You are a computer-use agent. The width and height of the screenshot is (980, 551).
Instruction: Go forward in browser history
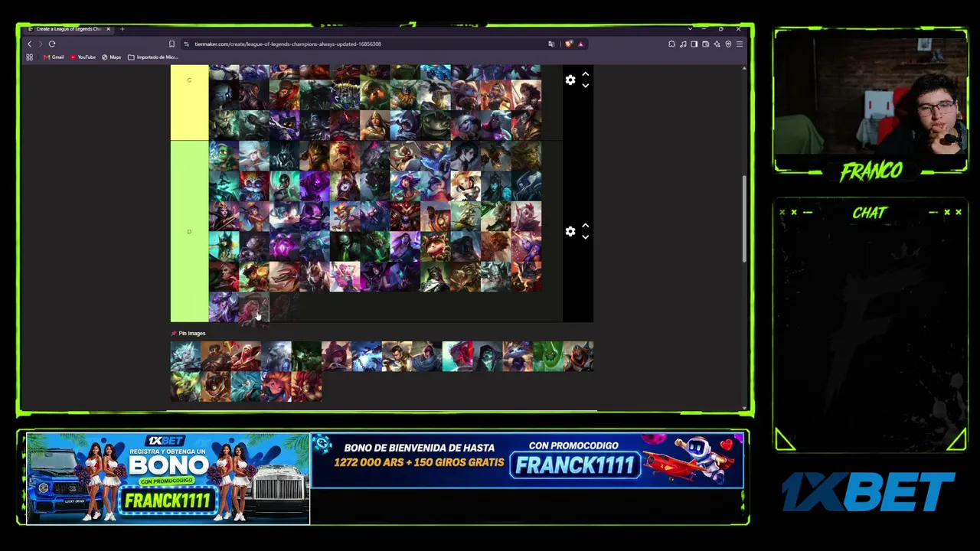40,44
